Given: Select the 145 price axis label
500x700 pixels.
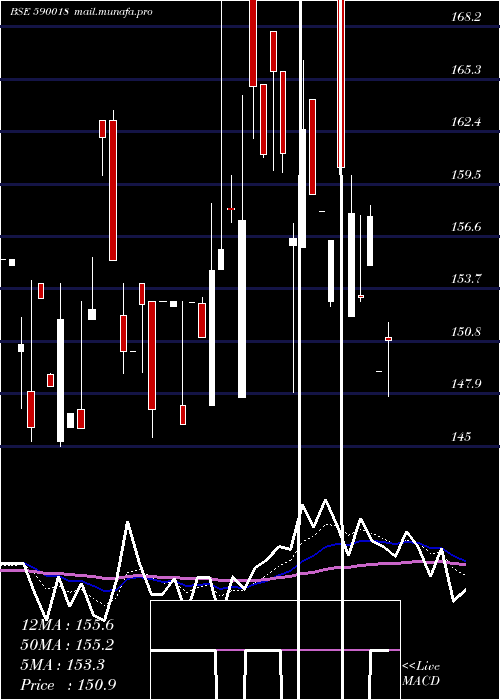Looking at the screenshot, I should pyautogui.click(x=461, y=437).
